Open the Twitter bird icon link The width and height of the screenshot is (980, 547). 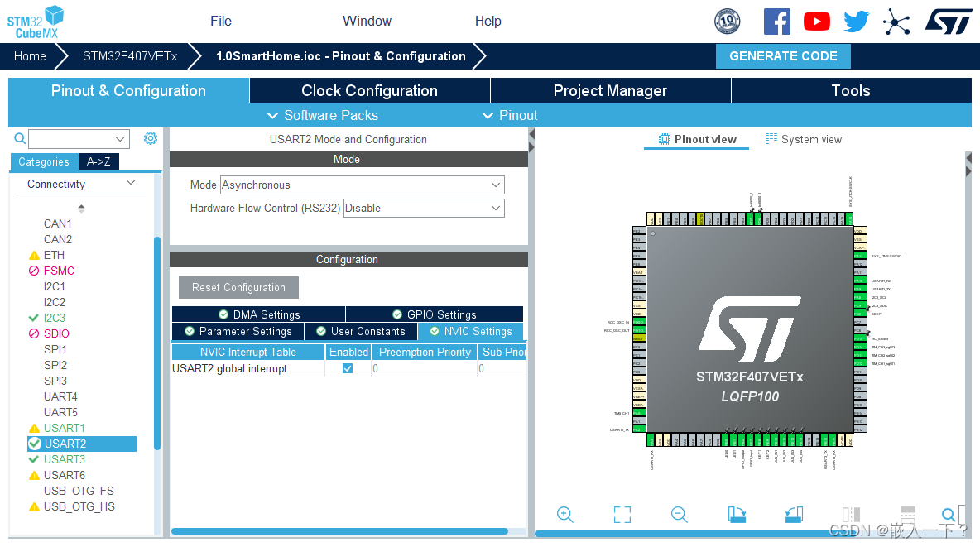tap(856, 22)
